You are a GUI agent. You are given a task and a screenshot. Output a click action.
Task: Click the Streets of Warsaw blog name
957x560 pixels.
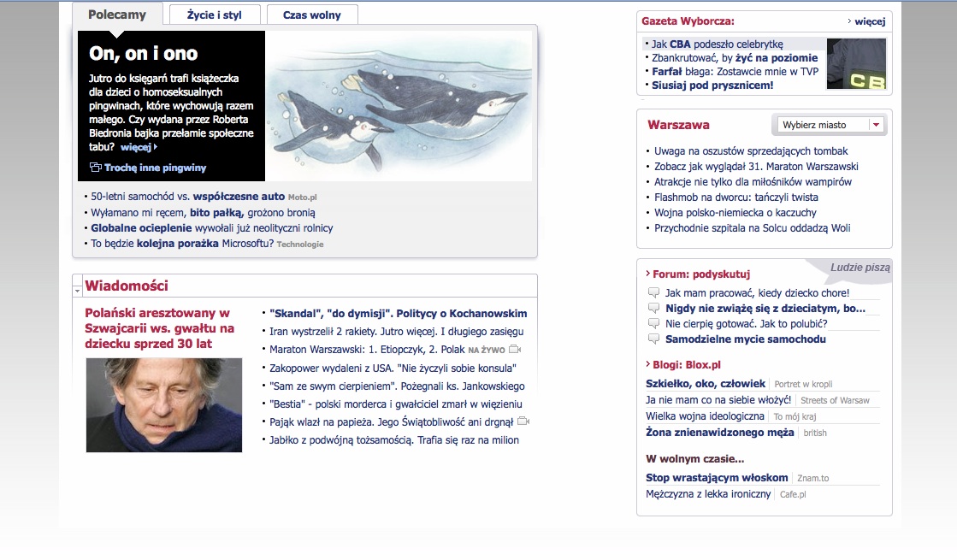pos(835,401)
